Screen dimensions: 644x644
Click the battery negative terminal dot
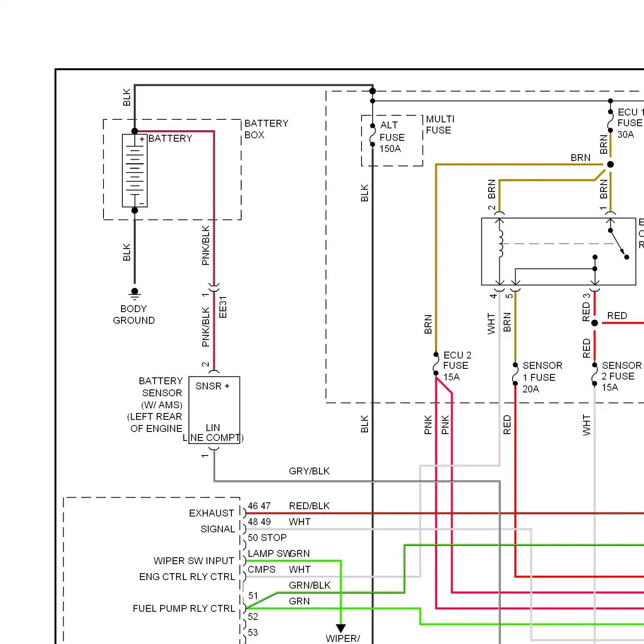[x=135, y=210]
